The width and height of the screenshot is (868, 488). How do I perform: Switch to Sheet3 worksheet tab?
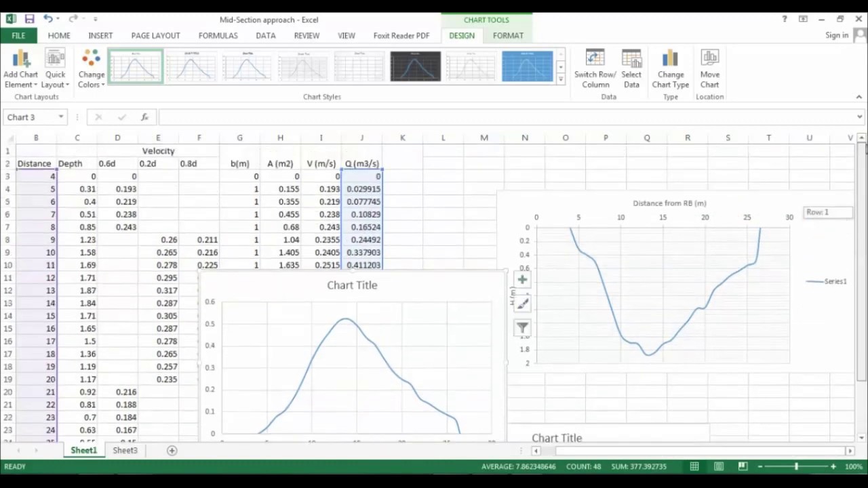pos(125,451)
